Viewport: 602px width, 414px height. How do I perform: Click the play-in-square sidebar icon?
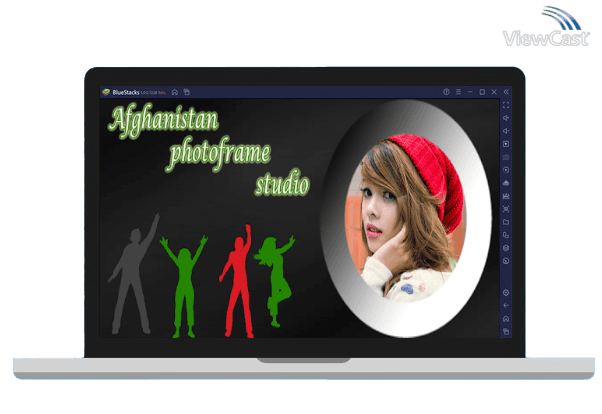click(x=506, y=144)
